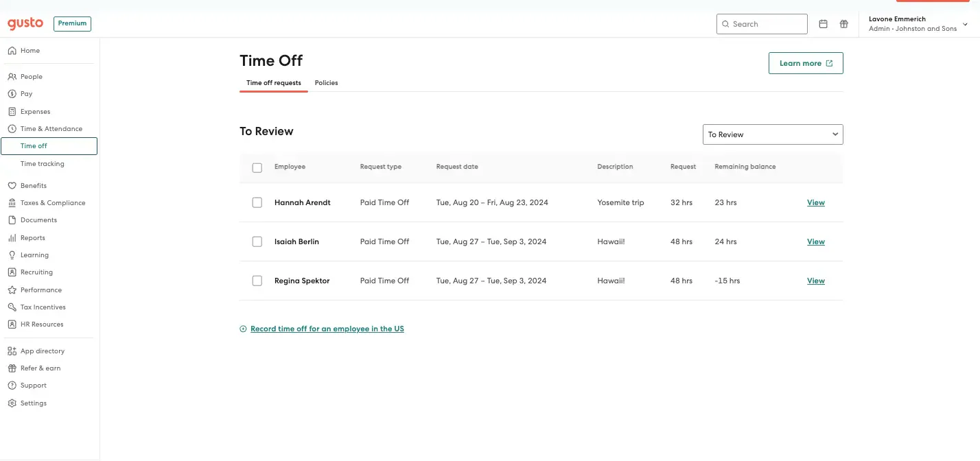
Task: Tick the select-all checkbox in table header
Action: pos(257,167)
